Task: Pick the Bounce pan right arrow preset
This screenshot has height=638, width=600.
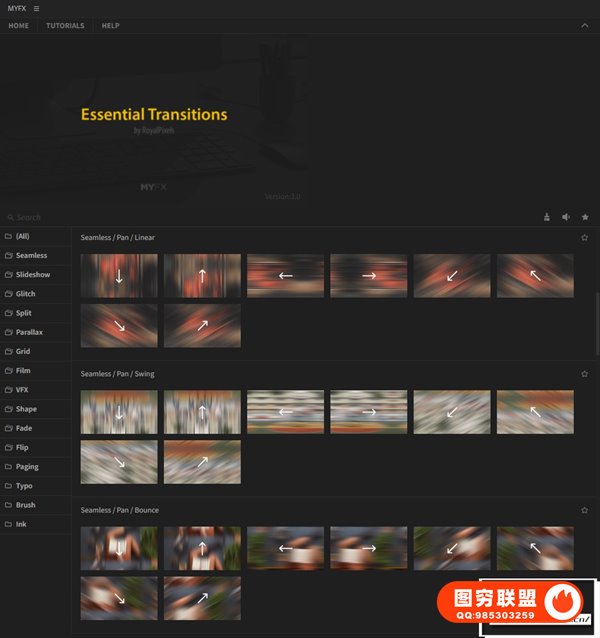Action: tap(368, 548)
